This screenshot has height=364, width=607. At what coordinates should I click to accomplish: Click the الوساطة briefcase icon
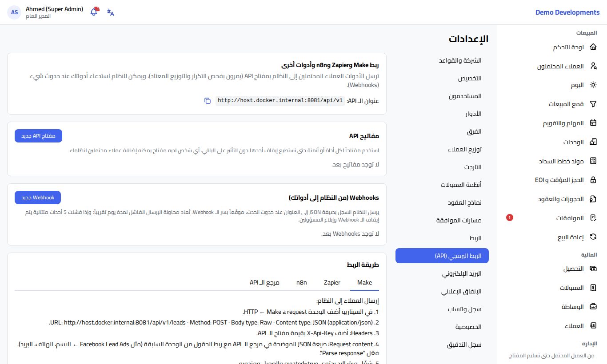[593, 307]
